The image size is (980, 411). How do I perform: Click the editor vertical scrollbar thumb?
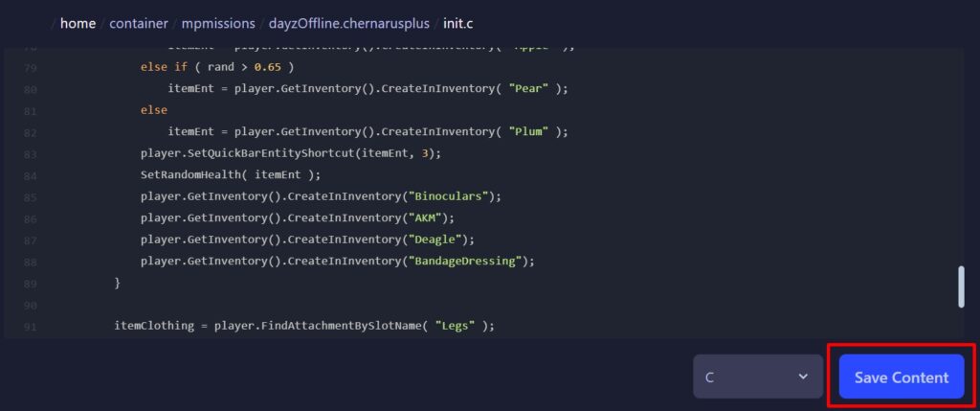[960, 286]
